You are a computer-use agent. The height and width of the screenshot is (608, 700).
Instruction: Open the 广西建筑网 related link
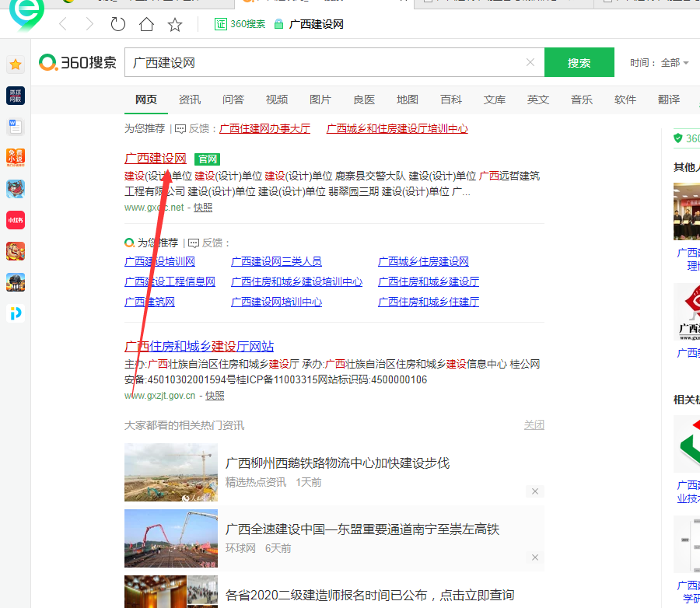coord(149,302)
